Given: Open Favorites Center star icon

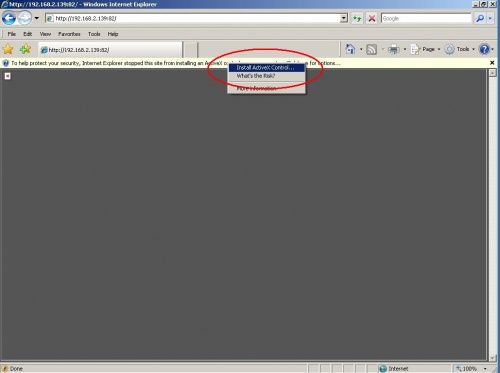Looking at the screenshot, I should (8, 49).
